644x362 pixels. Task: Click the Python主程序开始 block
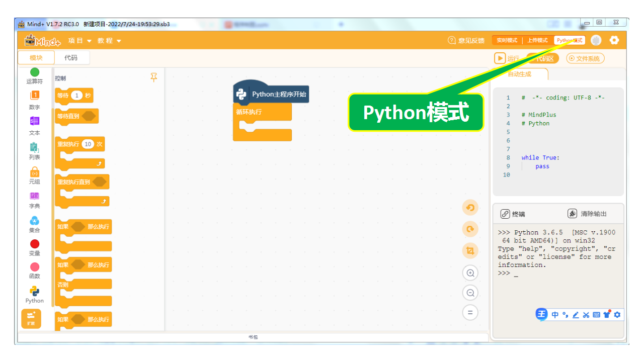pos(271,94)
